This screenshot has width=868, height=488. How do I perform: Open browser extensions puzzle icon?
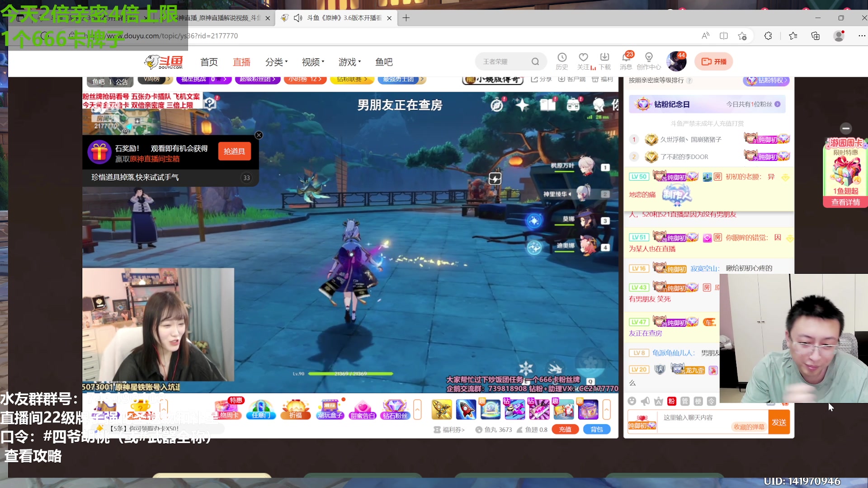click(768, 36)
